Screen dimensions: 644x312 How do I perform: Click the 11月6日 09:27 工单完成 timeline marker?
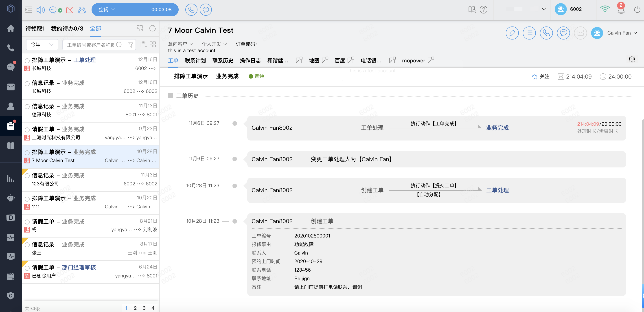(x=234, y=123)
